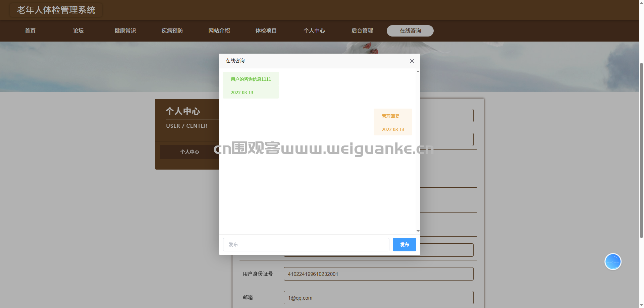Screen dimensions: 644x308
Task: Click the 老年人体检管理系统 site title
Action: coord(56,10)
